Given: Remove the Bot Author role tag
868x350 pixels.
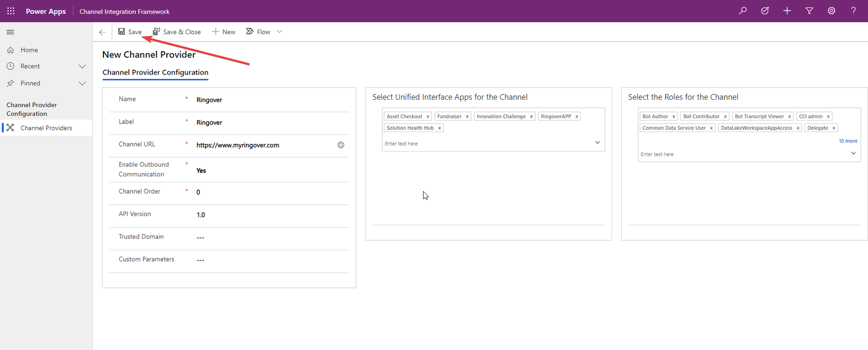Looking at the screenshot, I should [x=674, y=116].
